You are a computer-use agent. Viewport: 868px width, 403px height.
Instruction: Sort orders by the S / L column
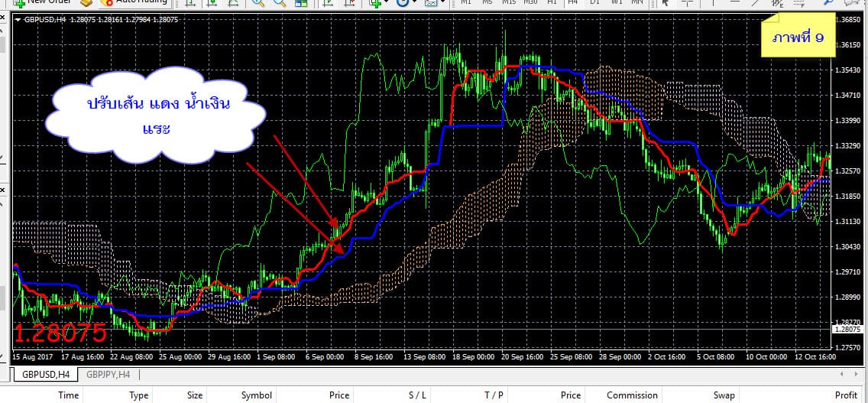418,395
